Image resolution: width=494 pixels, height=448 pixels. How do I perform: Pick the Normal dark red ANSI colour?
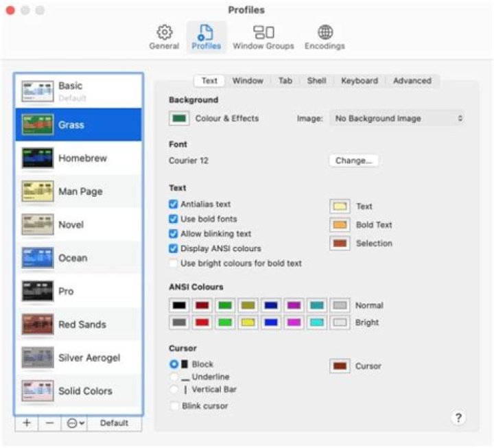coord(202,305)
